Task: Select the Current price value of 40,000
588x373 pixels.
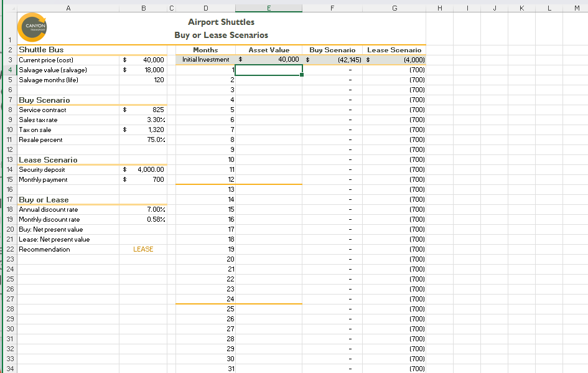Action: tap(143, 60)
